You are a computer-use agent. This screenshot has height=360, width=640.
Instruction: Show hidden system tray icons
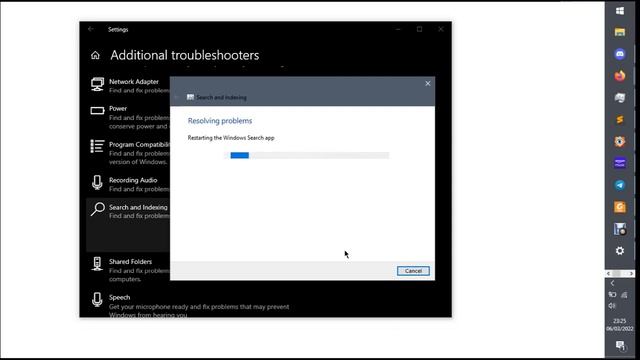(x=612, y=283)
